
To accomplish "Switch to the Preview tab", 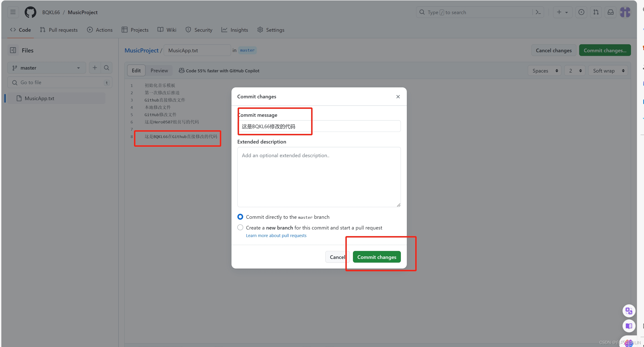I will (x=159, y=70).
